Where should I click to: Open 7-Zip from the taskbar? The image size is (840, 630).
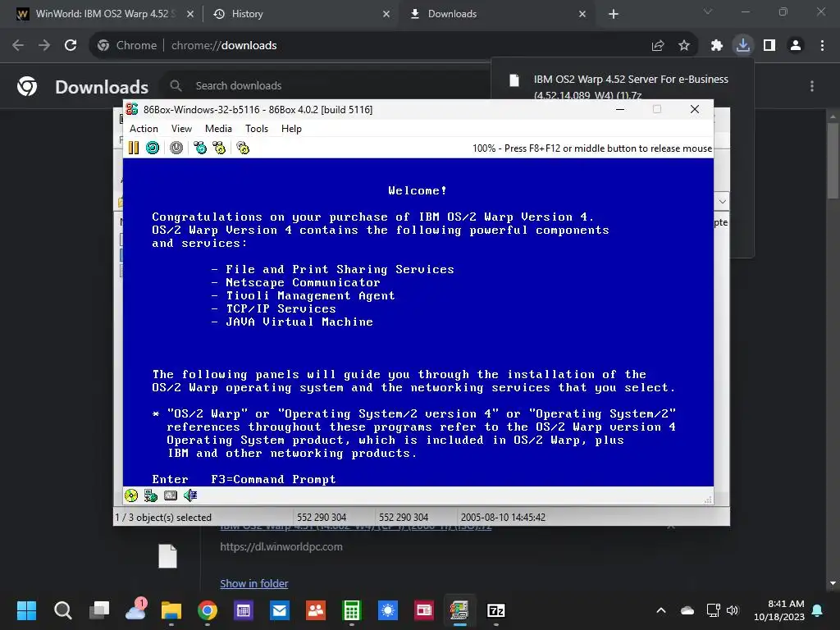(x=496, y=610)
